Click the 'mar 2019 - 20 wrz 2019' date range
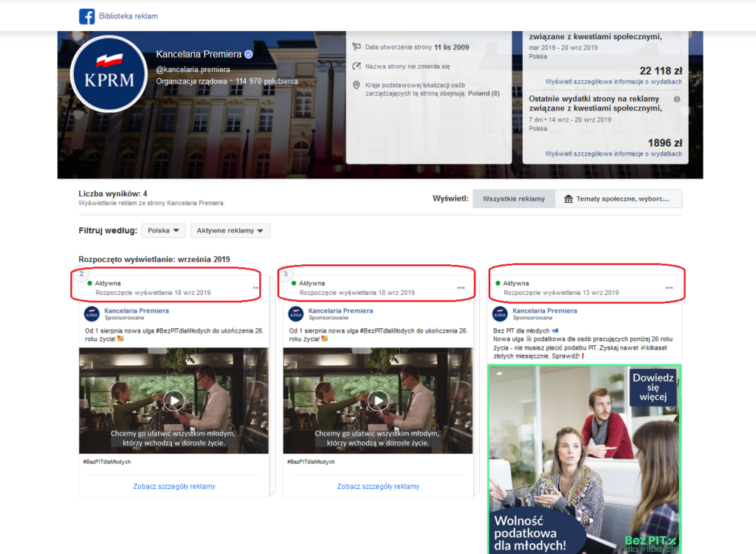Screen dimensions: 756x554 click(x=563, y=48)
